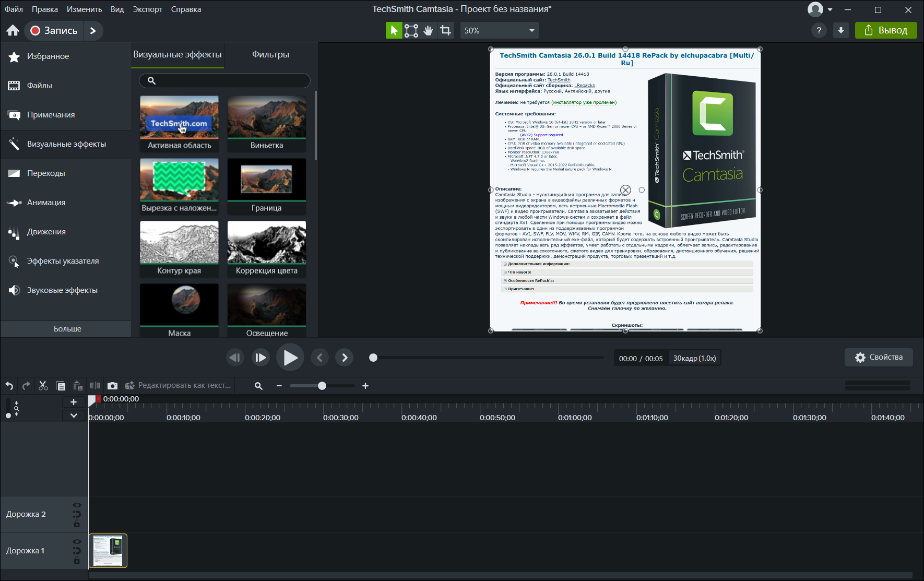The height and width of the screenshot is (581, 924).
Task: Open Избранное in the sidebar
Action: coord(66,56)
